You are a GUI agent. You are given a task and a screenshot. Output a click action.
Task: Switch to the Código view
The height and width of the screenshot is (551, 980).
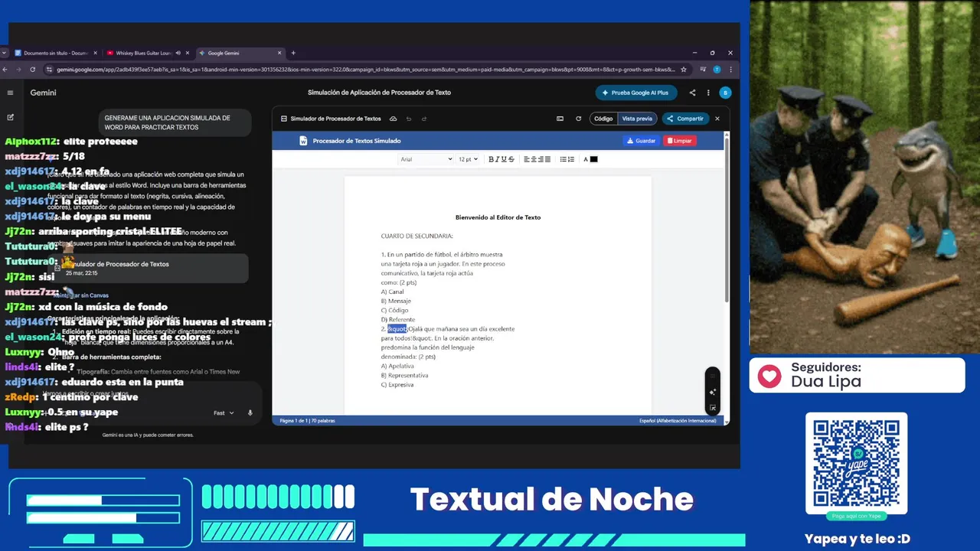[603, 119]
